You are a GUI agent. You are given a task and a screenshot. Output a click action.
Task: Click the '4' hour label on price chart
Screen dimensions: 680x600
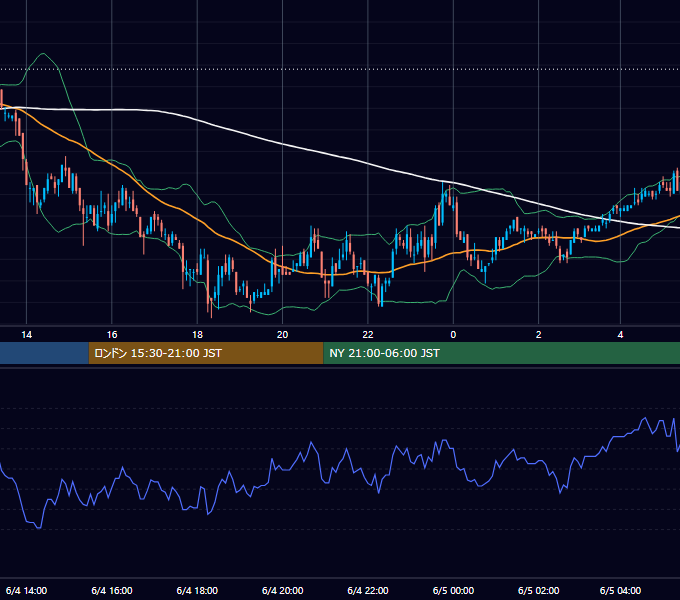click(620, 335)
